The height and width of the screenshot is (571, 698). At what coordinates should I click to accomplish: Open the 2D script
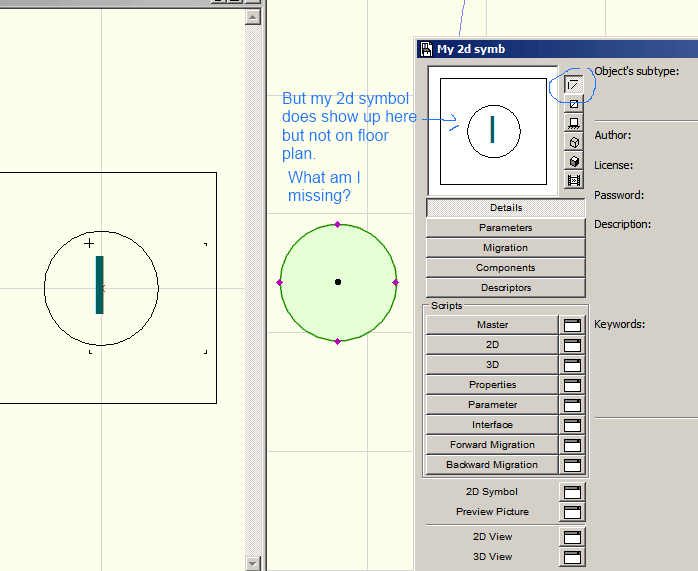click(x=492, y=345)
